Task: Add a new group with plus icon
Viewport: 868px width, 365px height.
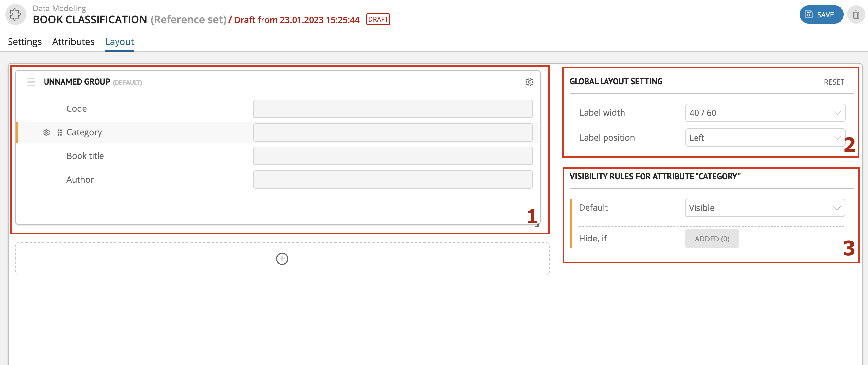Action: (x=282, y=259)
